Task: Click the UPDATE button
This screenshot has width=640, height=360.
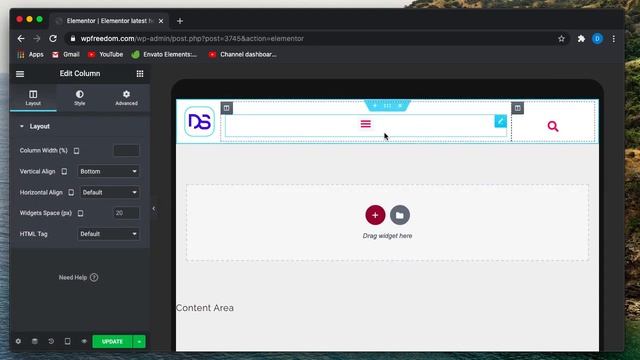Action: pos(112,342)
